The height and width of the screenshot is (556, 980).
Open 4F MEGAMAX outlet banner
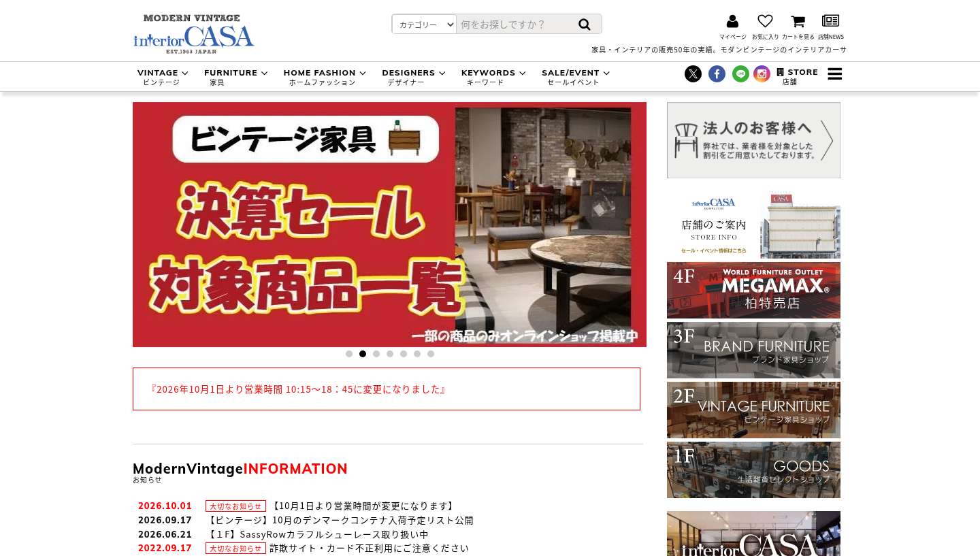753,290
